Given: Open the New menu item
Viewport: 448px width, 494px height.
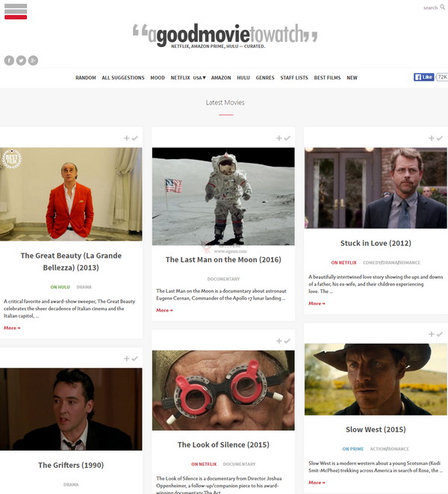Looking at the screenshot, I should [x=352, y=78].
